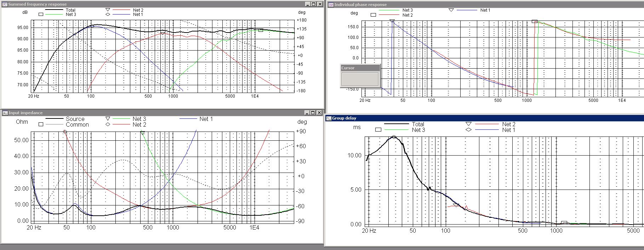This screenshot has width=644, height=250.
Task: Close the Summed frequency response window
Action: tap(320, 4)
